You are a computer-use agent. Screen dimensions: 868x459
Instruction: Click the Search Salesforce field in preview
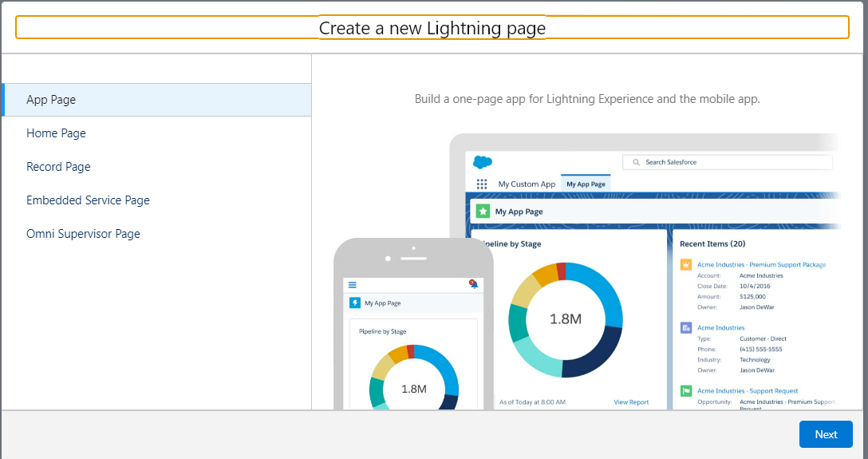(x=728, y=162)
